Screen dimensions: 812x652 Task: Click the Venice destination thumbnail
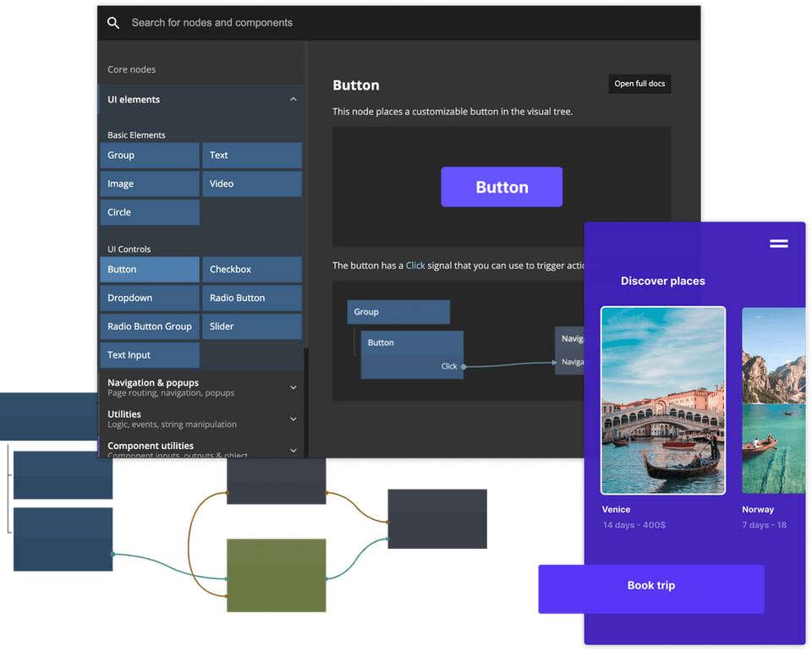click(x=663, y=400)
